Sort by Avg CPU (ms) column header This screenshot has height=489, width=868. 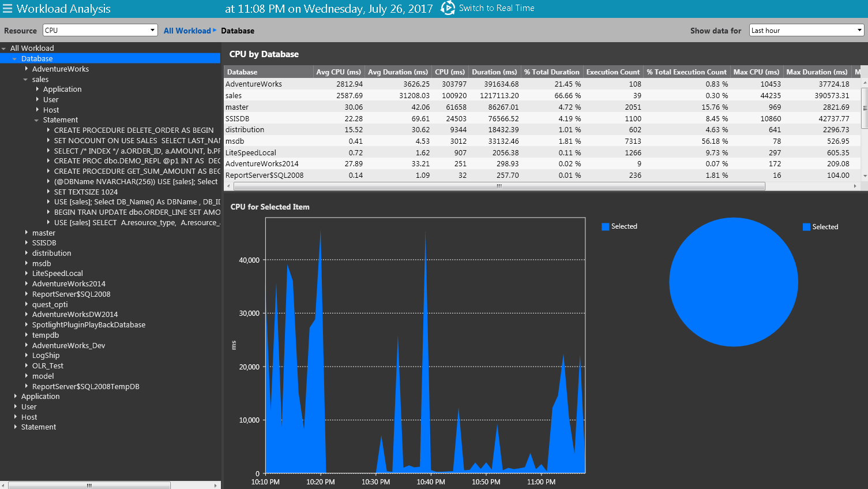coord(338,72)
